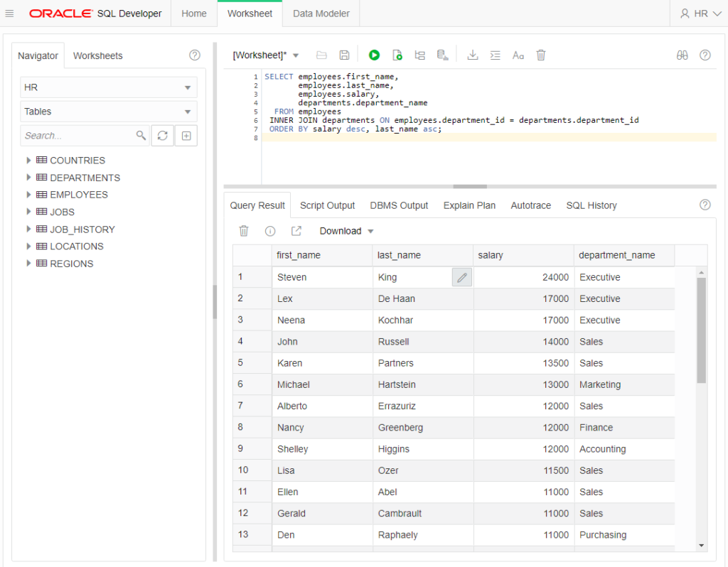The width and height of the screenshot is (728, 567).
Task: Click the Run Script icon
Action: coord(397,55)
